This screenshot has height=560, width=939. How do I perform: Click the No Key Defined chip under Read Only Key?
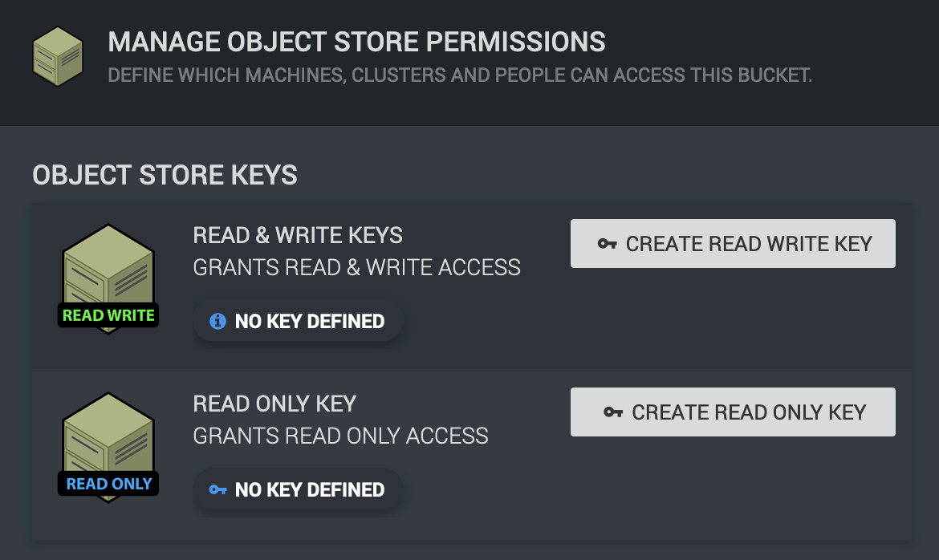pyautogui.click(x=298, y=489)
